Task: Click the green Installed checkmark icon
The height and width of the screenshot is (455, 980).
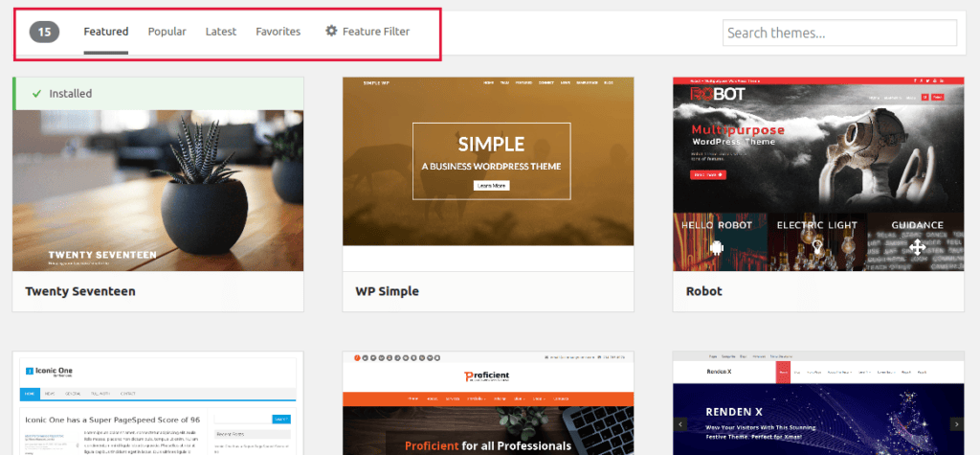Action: [x=37, y=94]
